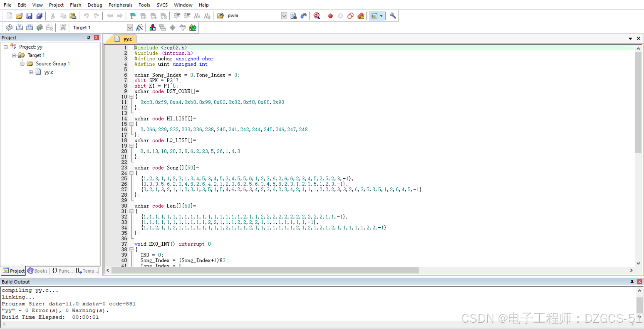The height and width of the screenshot is (329, 644).
Task: Switch to Templates panel tab
Action: [87, 271]
